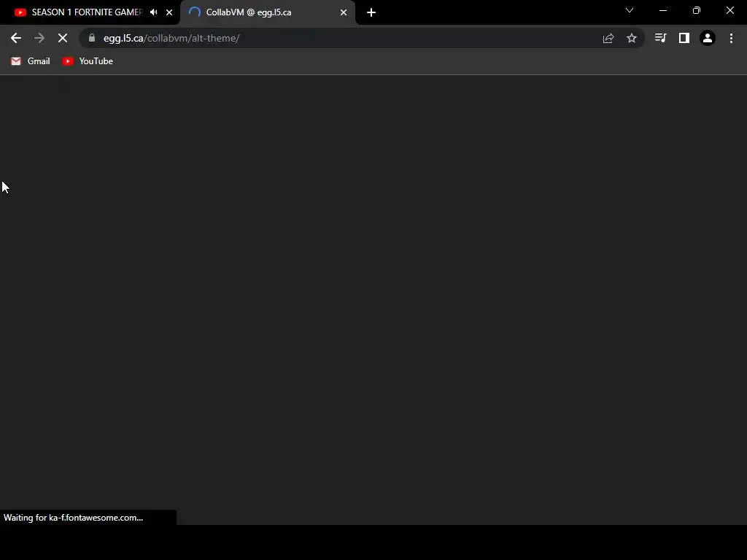The width and height of the screenshot is (747, 560).
Task: Click the forward navigation arrow
Action: 39,38
